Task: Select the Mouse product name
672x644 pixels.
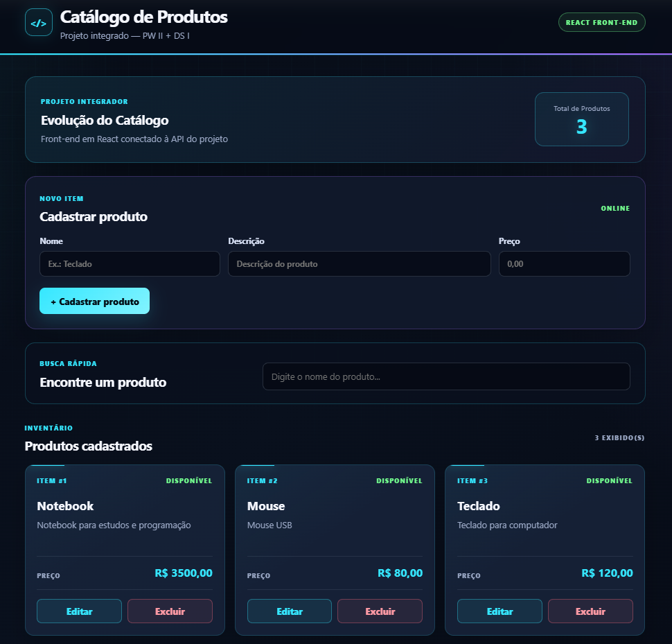Action: [x=266, y=506]
